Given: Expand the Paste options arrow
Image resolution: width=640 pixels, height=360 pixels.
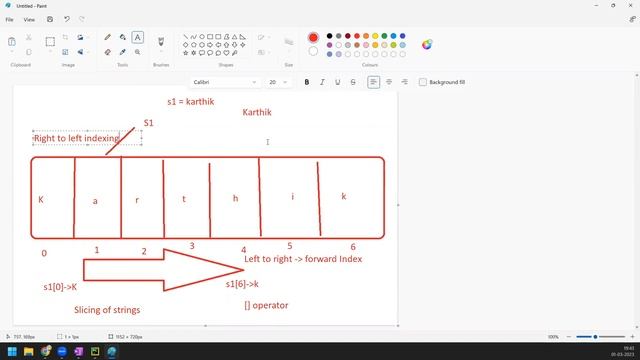Looking at the screenshot, I should pyautogui.click(x=12, y=52).
